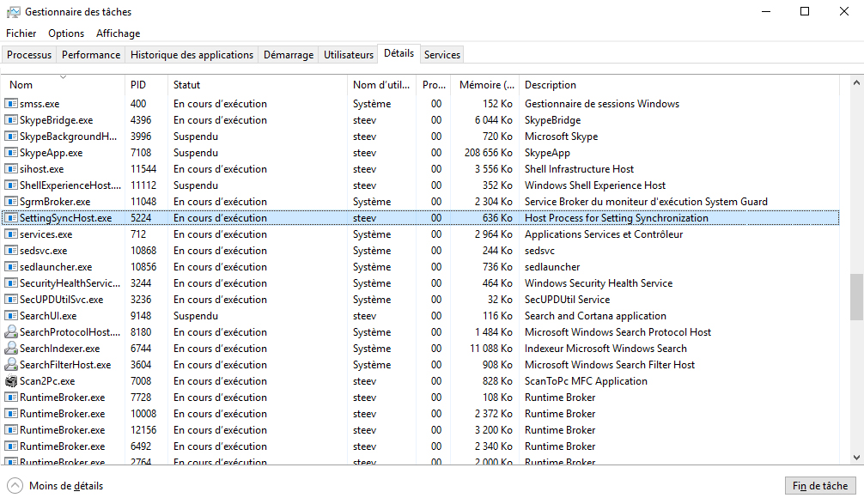Click the Scan2Pc.exe scanner icon
The height and width of the screenshot is (504, 864).
(x=11, y=381)
